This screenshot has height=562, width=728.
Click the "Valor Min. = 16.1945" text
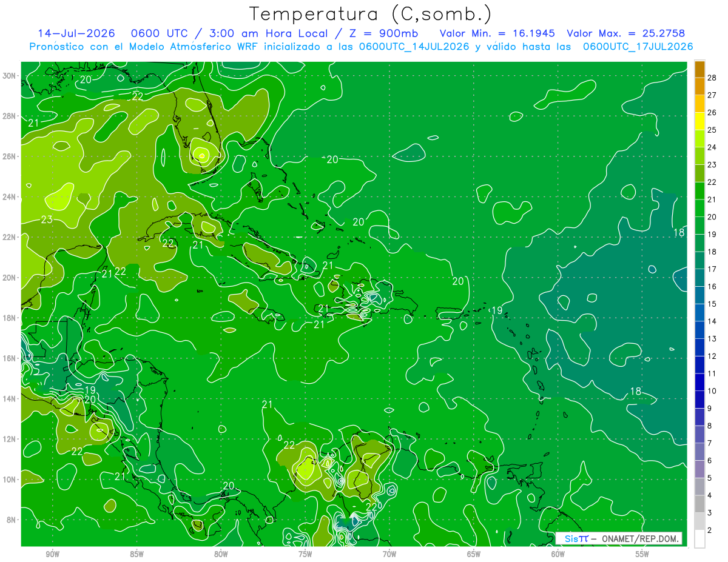(x=497, y=33)
